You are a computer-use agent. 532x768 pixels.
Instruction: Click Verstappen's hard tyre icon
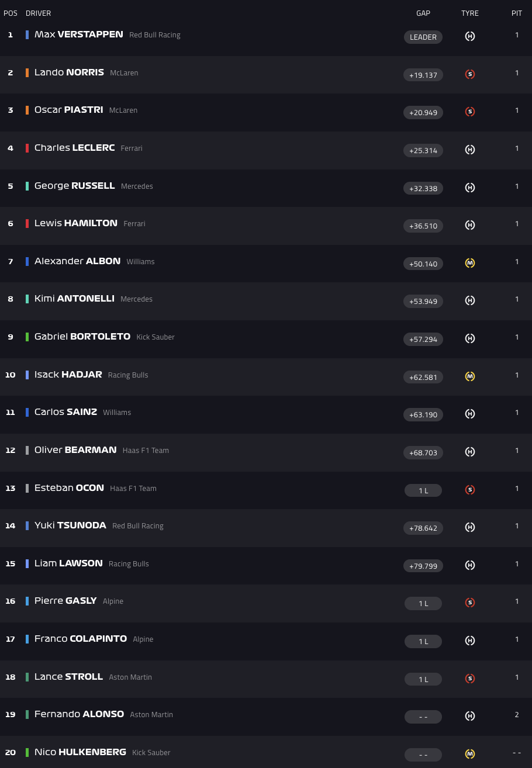[470, 36]
